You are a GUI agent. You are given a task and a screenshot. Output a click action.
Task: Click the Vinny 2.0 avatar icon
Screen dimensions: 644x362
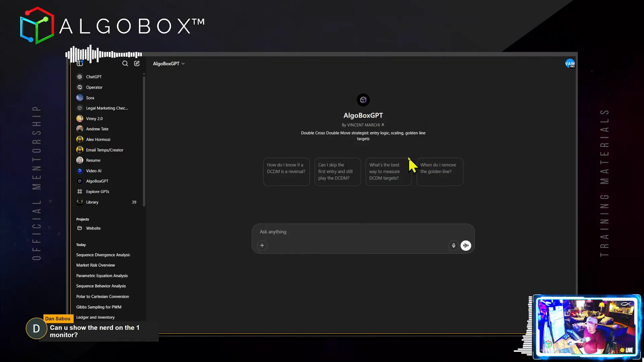pos(79,118)
